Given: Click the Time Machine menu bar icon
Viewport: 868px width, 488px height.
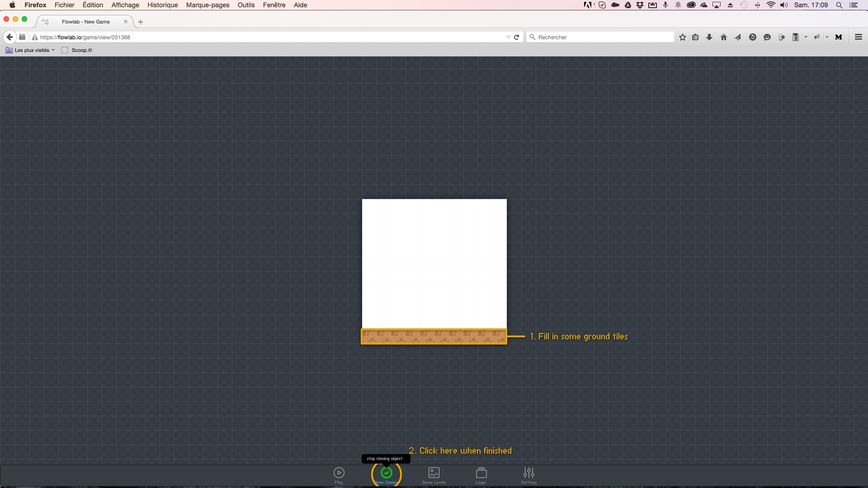Looking at the screenshot, I should click(744, 5).
